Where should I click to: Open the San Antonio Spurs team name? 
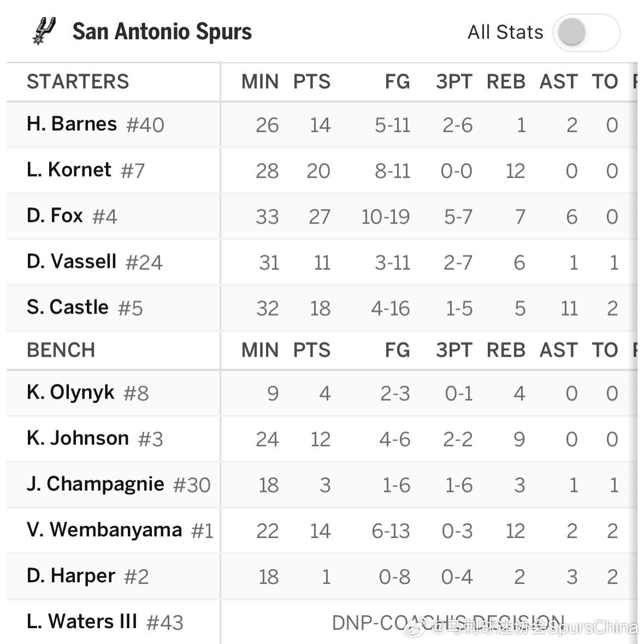[x=162, y=32]
